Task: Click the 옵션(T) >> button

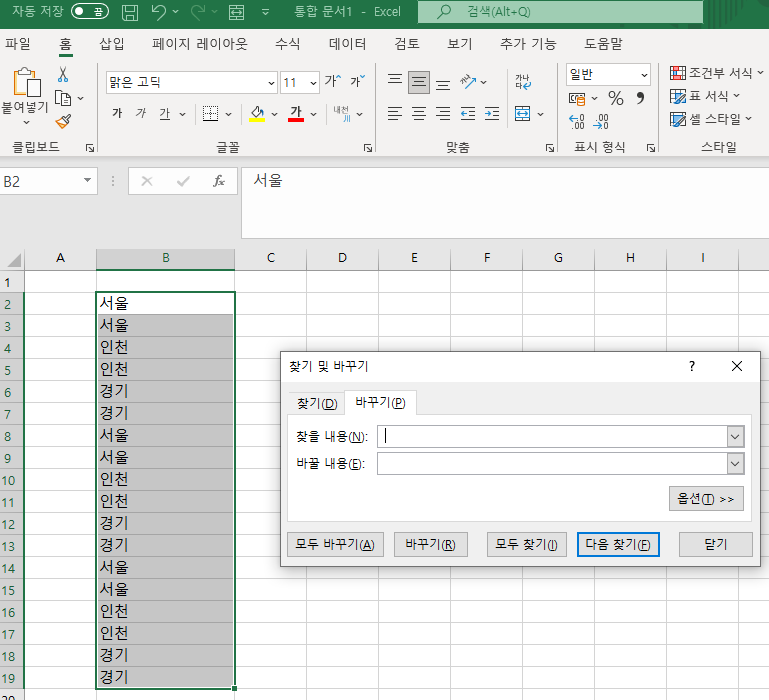Action: pyautogui.click(x=706, y=499)
